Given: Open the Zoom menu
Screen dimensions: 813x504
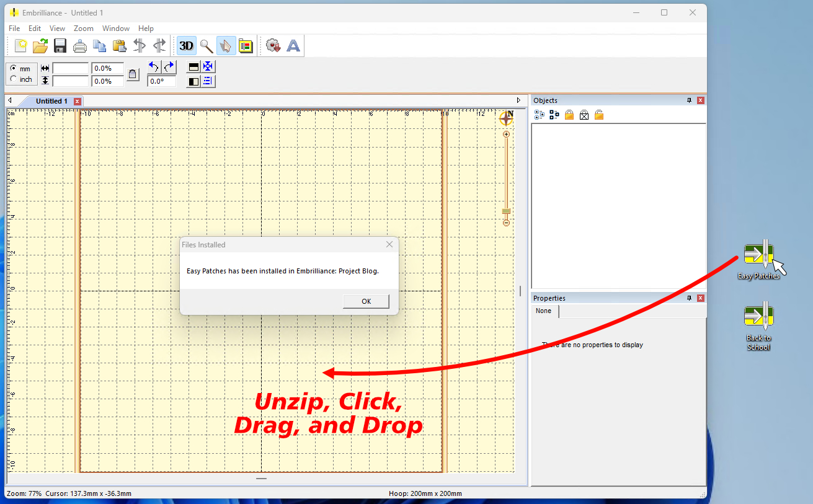Looking at the screenshot, I should 83,29.
